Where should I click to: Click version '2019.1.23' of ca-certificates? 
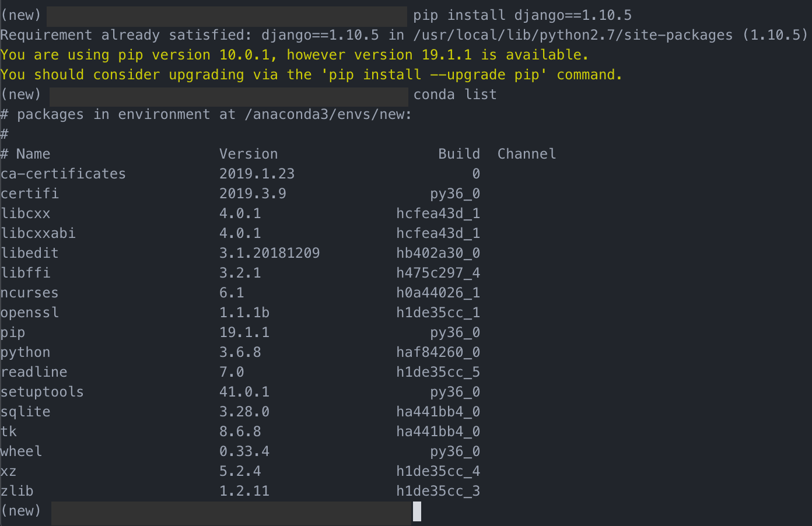pyautogui.click(x=257, y=174)
